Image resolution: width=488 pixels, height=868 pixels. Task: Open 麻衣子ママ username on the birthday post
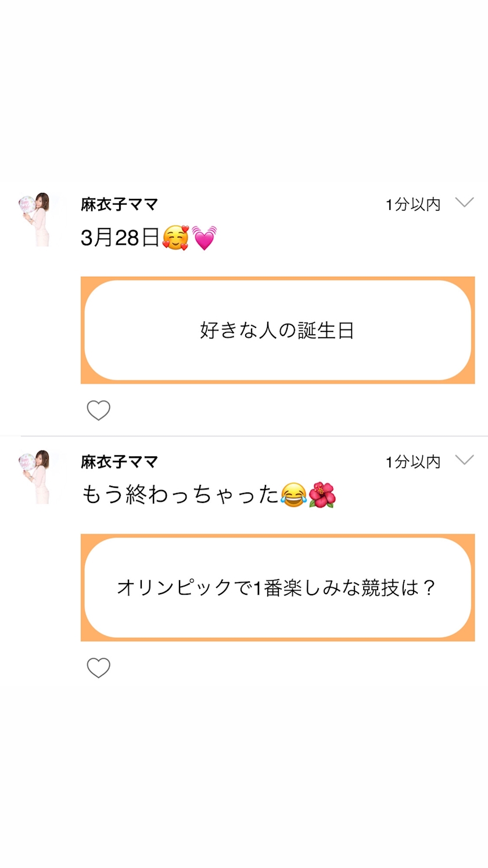(x=119, y=204)
